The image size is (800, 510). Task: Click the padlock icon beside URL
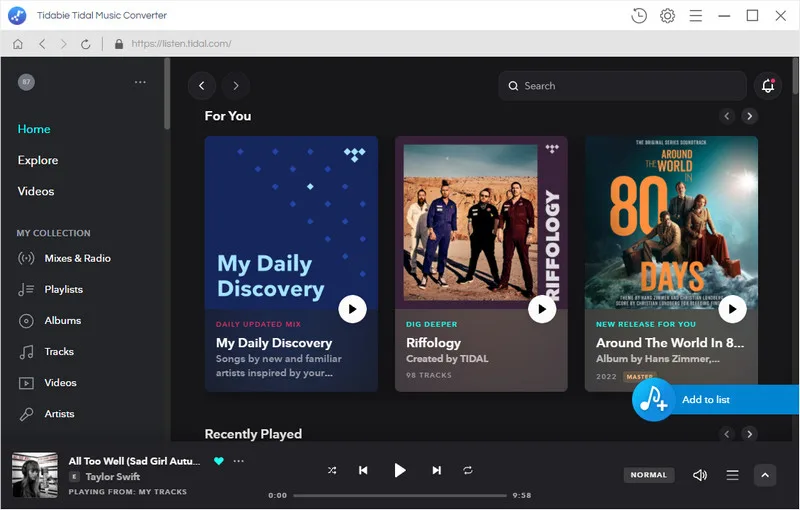pyautogui.click(x=119, y=44)
